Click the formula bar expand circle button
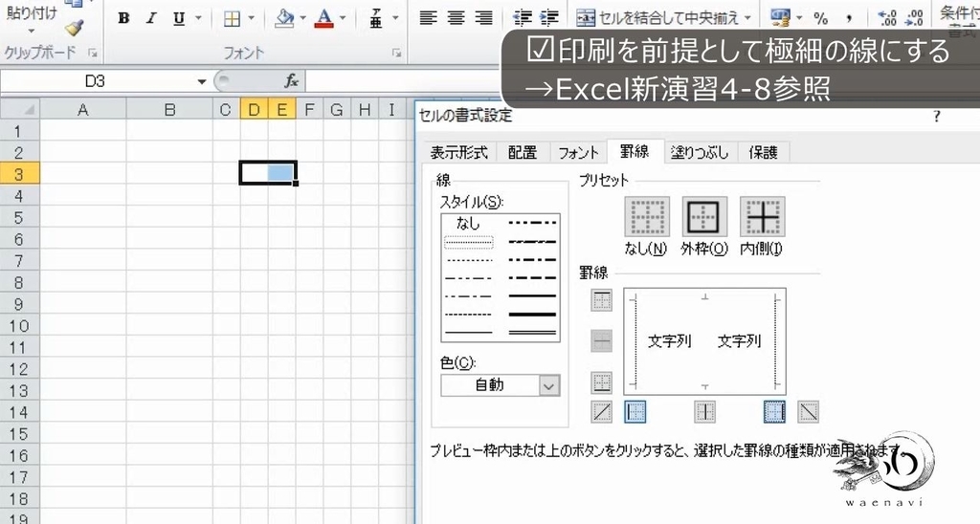The image size is (980, 524). coord(224,80)
